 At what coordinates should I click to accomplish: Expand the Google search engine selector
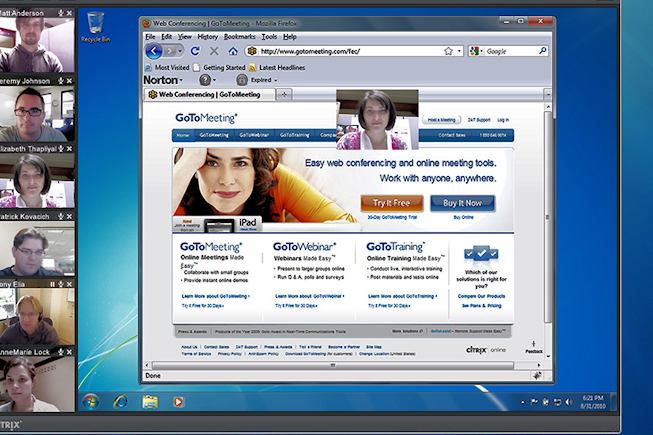click(476, 50)
